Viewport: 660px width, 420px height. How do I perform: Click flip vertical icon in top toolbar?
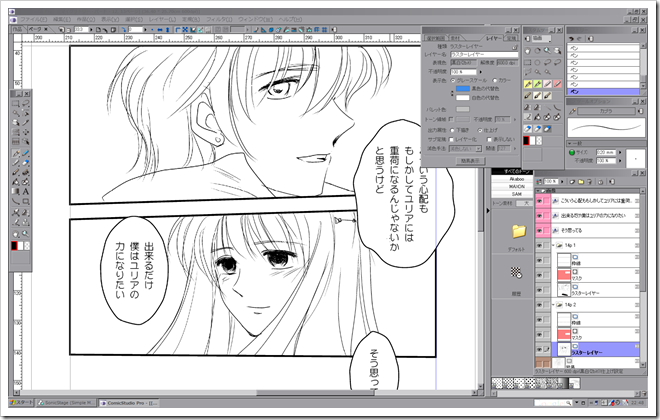tap(167, 29)
